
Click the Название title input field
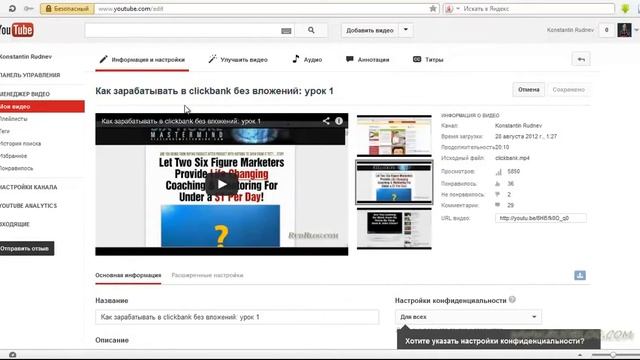(237, 317)
